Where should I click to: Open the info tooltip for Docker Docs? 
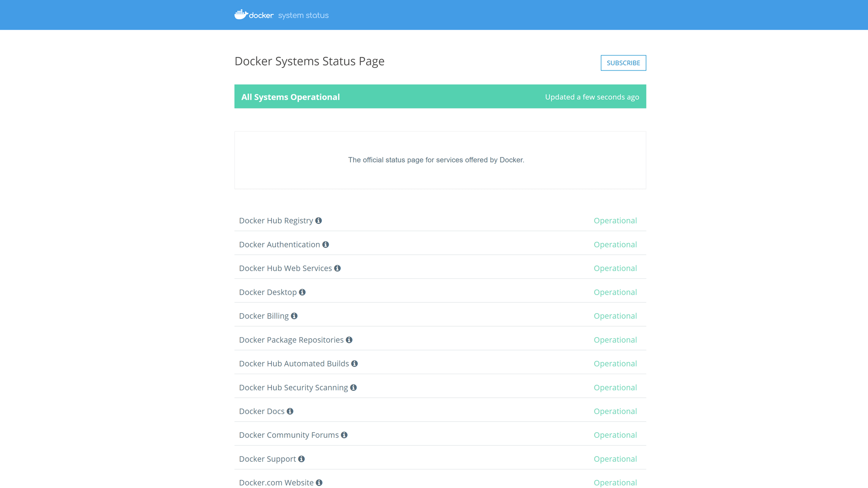pos(290,411)
